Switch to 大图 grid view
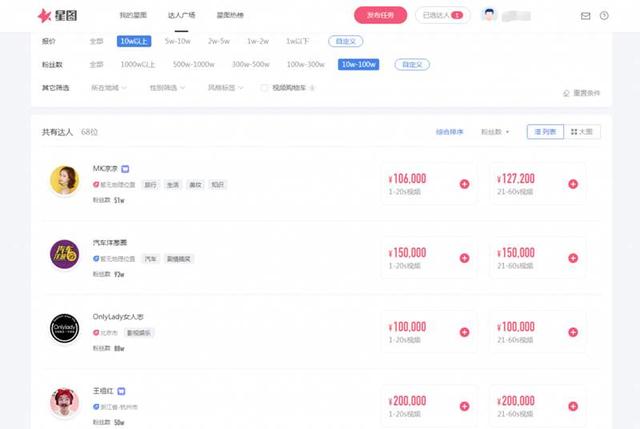 582,132
